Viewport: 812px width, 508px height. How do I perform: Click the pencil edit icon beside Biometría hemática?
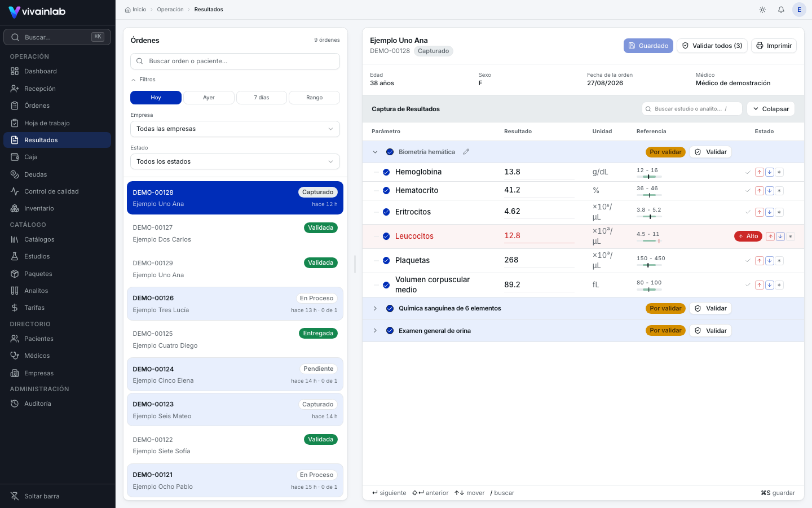point(466,152)
